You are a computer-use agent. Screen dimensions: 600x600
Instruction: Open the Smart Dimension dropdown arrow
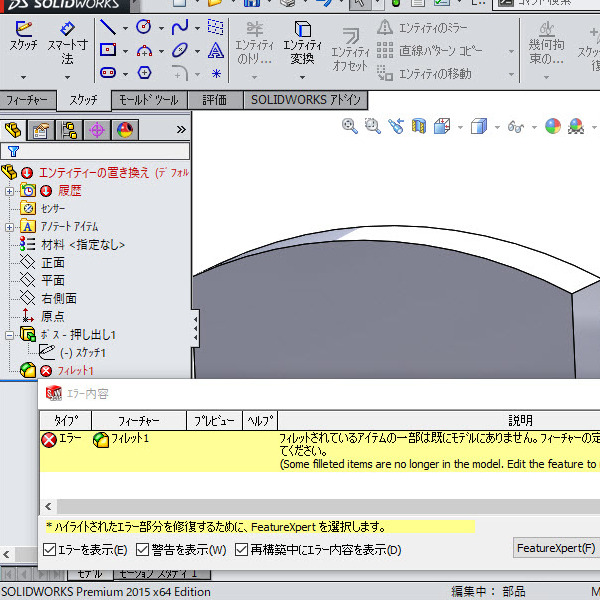pyautogui.click(x=67, y=77)
